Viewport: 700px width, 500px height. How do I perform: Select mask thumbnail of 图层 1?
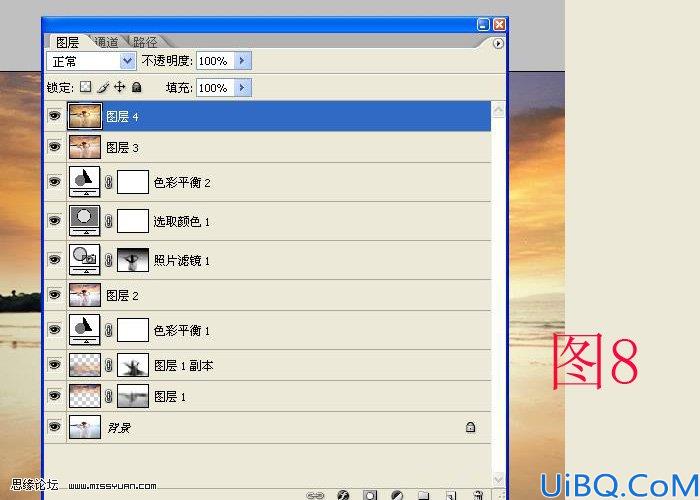click(x=133, y=396)
